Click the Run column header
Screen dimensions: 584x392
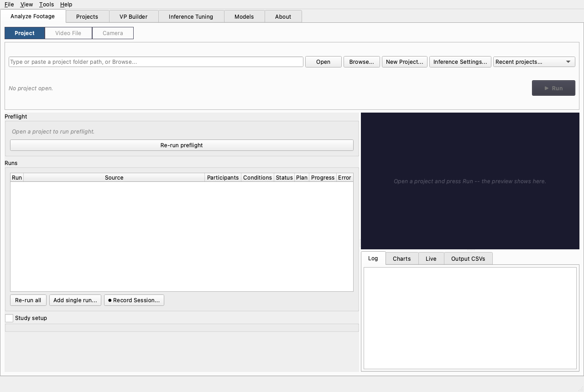[x=17, y=178]
